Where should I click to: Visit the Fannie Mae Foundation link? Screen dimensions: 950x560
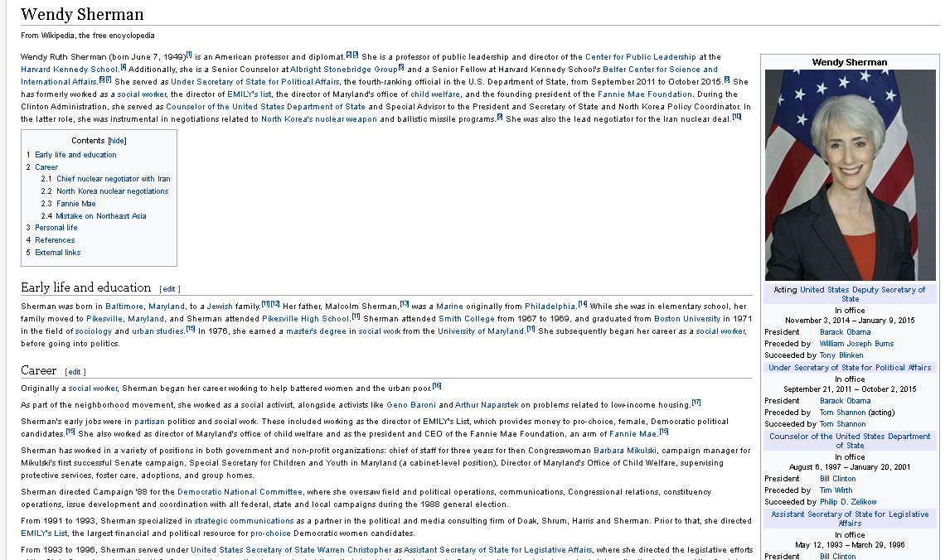click(x=645, y=94)
